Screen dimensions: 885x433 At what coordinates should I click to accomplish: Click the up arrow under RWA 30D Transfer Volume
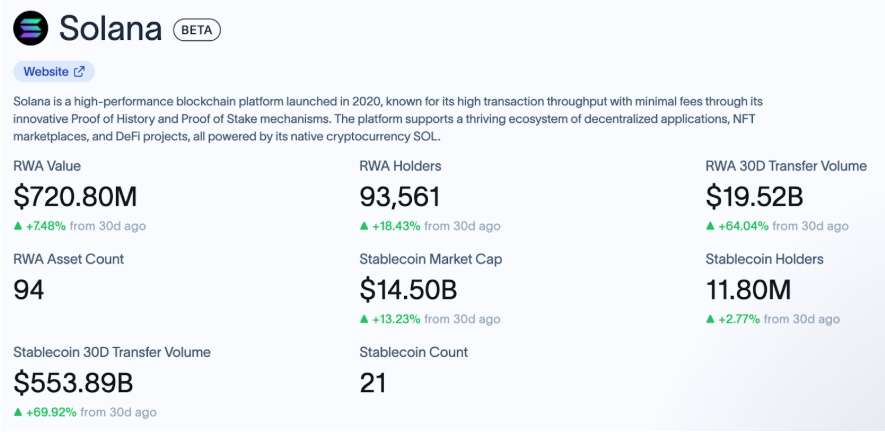(x=711, y=226)
